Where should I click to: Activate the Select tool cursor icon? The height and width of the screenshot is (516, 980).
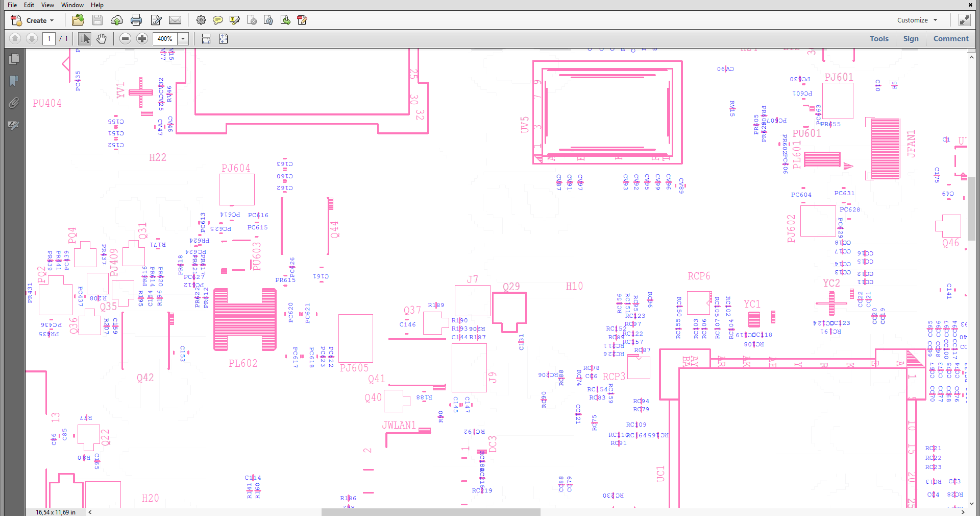[85, 38]
